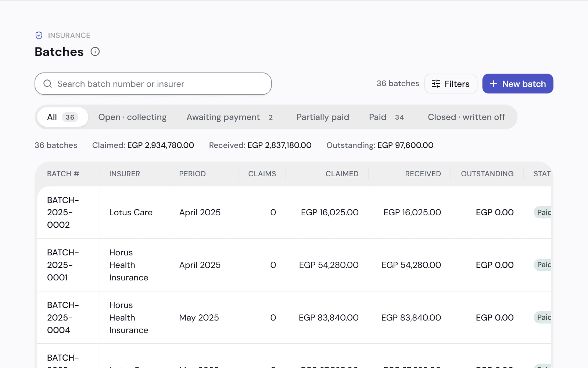Click the Outstanding total EGP 97,600.00

click(x=405, y=145)
